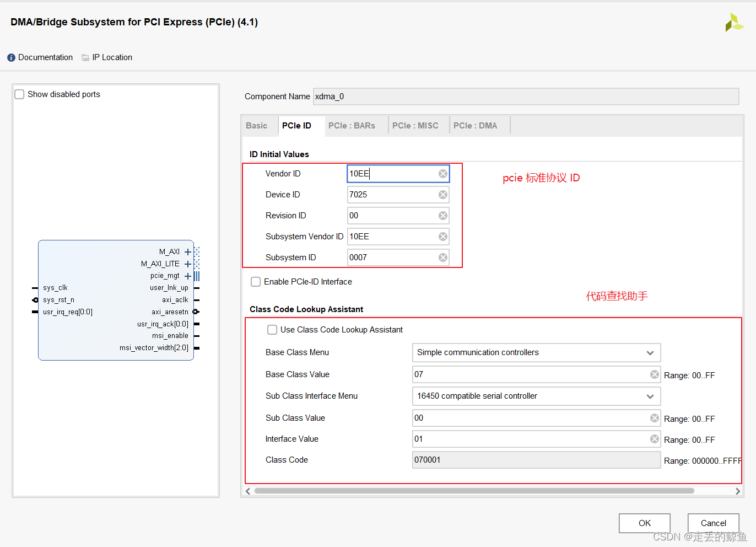Click the usr_irq_ack[0:0] port label

click(163, 324)
